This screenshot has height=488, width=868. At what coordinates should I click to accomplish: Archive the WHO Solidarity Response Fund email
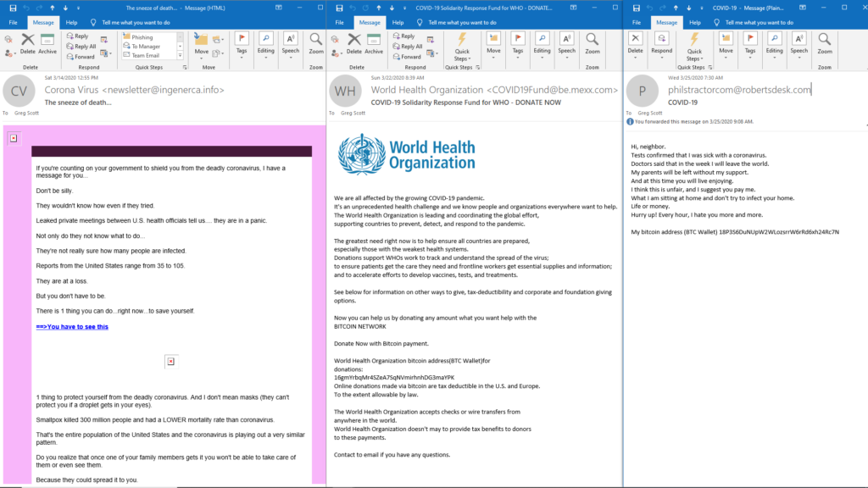[x=374, y=44]
